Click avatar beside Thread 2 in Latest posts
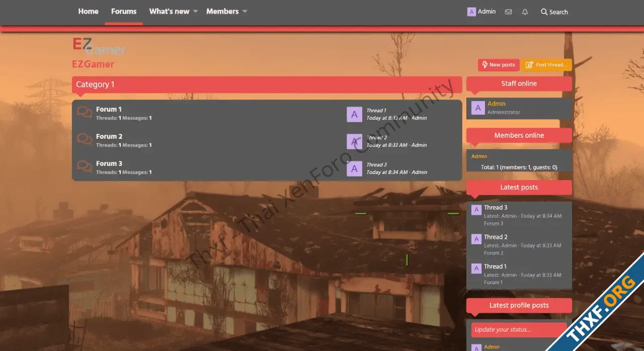 [476, 239]
